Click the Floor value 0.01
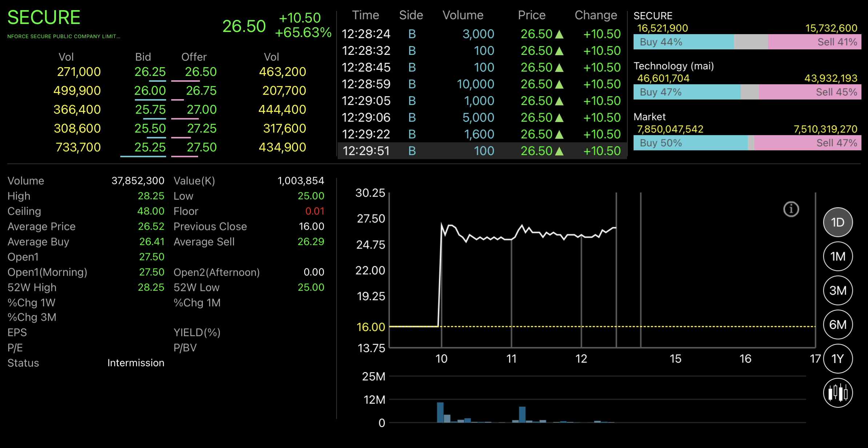The width and height of the screenshot is (868, 448). [x=315, y=211]
